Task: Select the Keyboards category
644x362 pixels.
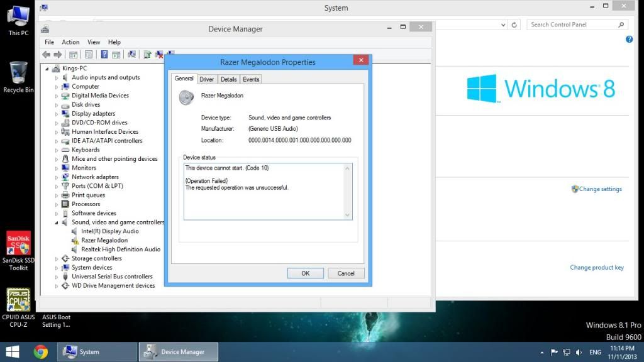Action: click(86, 150)
